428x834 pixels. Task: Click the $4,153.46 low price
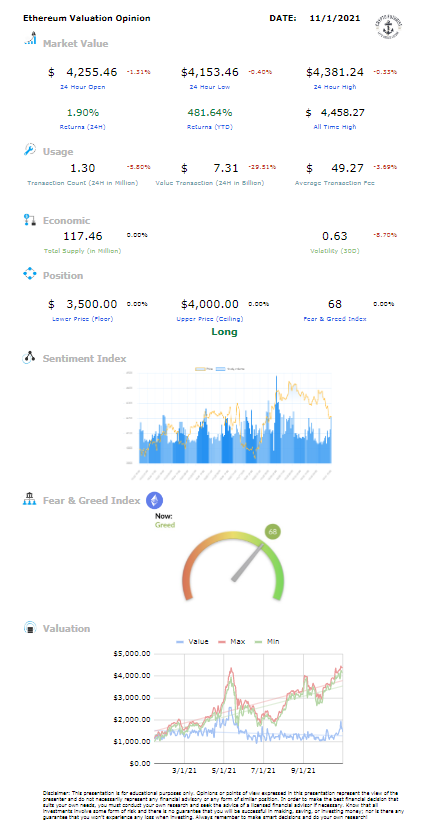coord(210,72)
